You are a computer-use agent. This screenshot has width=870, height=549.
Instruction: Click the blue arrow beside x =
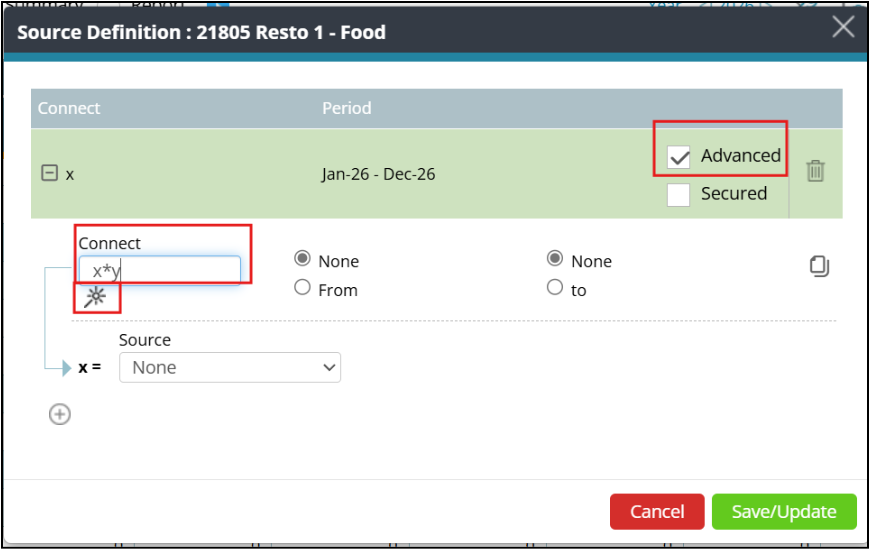point(67,368)
